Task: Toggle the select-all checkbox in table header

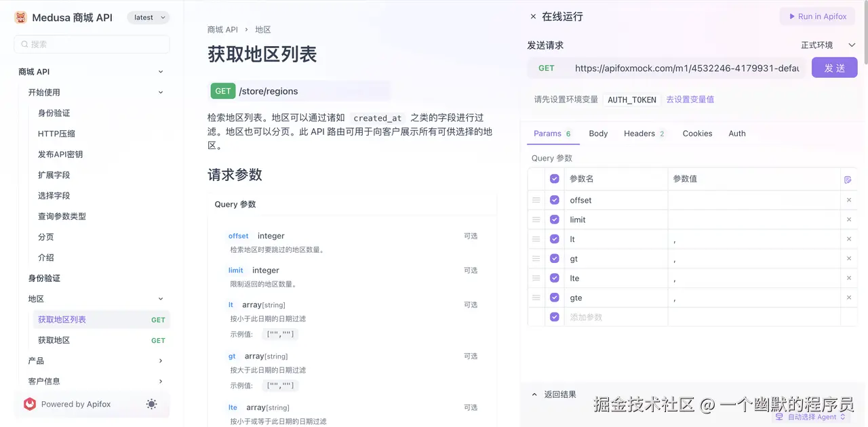Action: pos(555,178)
